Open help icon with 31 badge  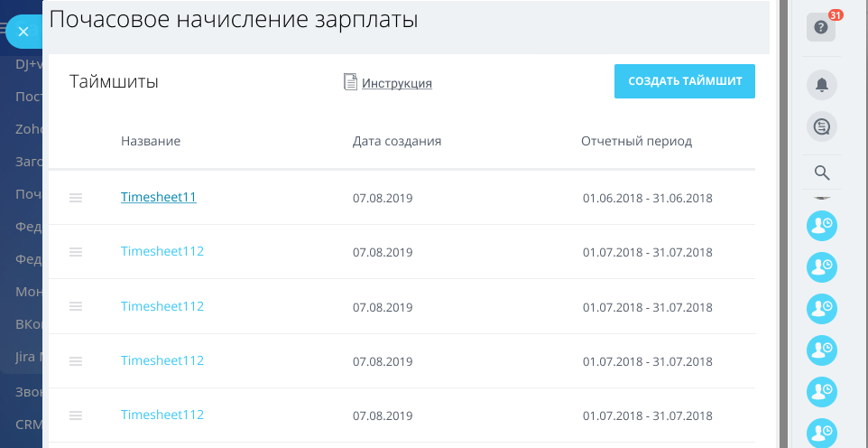coord(820,27)
